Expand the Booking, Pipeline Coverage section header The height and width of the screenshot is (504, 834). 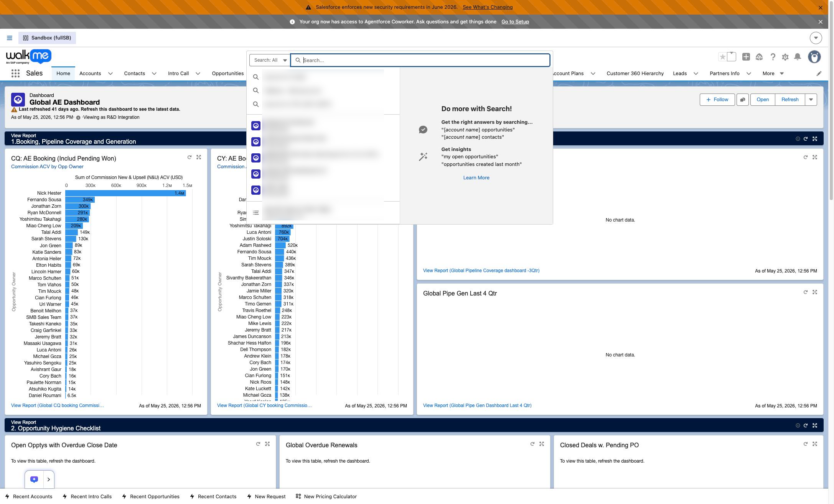[815, 139]
